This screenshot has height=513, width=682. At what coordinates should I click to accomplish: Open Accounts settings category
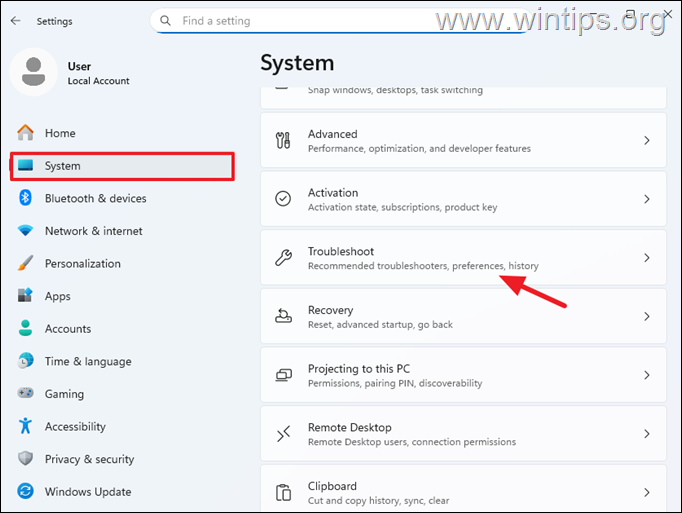tap(122, 329)
